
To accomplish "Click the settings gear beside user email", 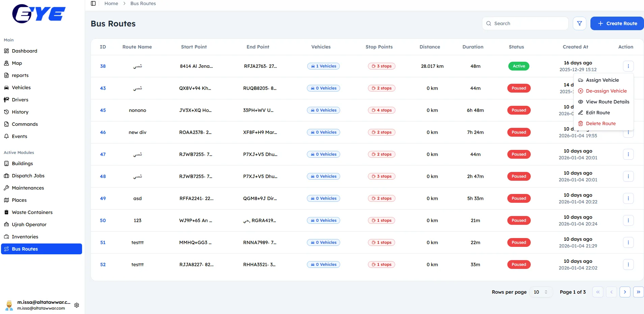I will click(77, 305).
